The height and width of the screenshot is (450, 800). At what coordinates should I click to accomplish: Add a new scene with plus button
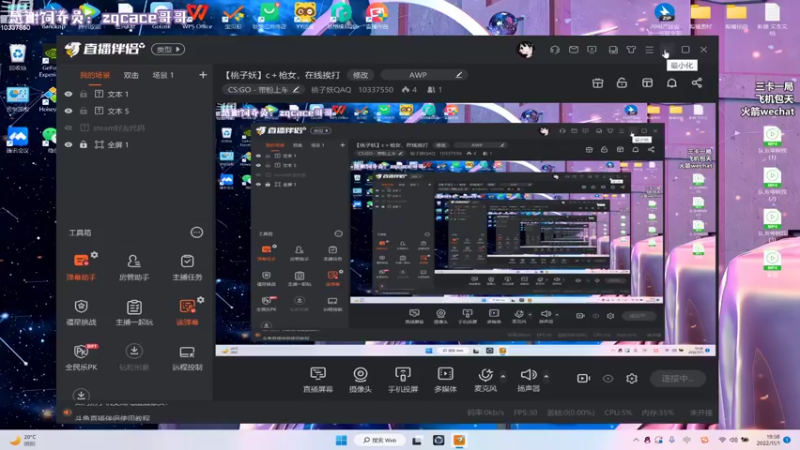tap(203, 75)
